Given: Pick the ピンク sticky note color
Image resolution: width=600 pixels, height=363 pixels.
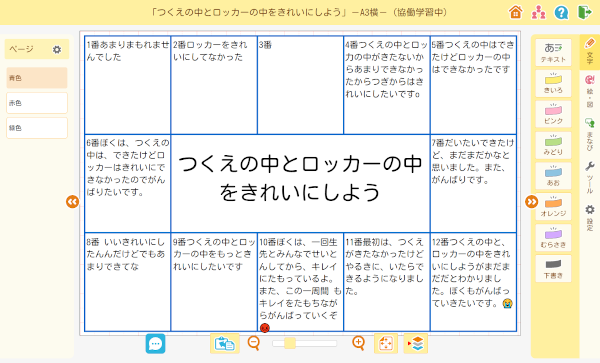Looking at the screenshot, I should pyautogui.click(x=553, y=114).
